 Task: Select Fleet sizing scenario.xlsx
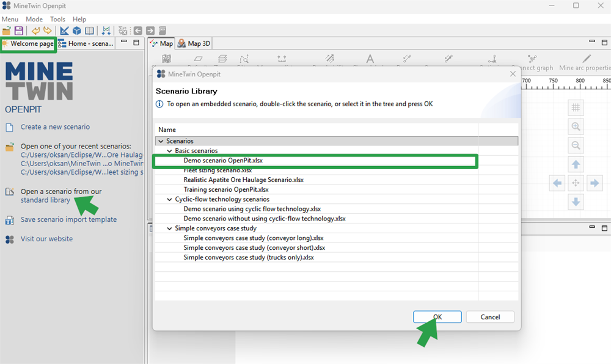218,170
